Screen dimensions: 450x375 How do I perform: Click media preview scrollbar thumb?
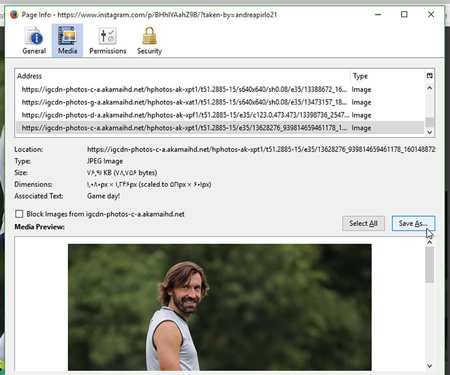[430, 265]
